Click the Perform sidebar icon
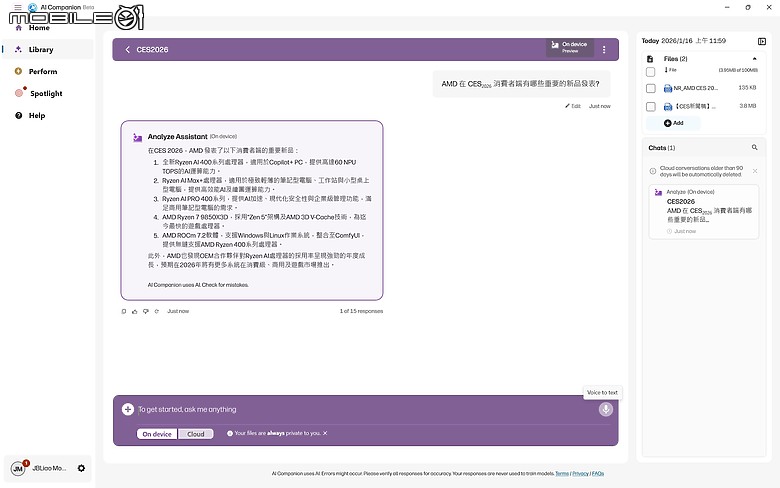This screenshot has width=780, height=488. [18, 71]
